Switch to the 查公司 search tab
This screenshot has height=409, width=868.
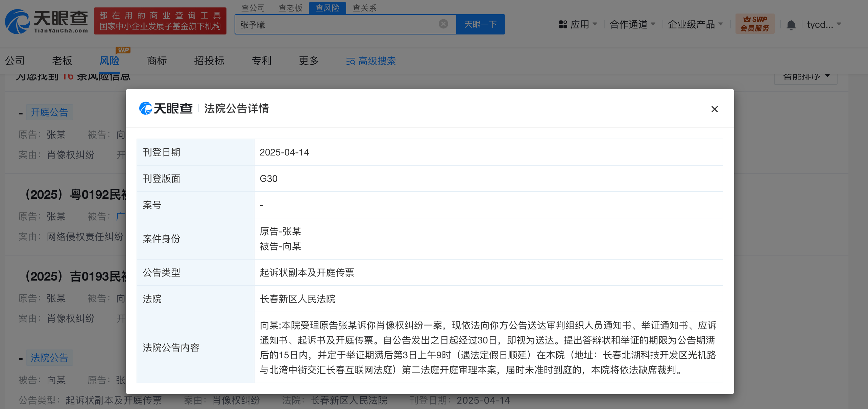point(253,8)
